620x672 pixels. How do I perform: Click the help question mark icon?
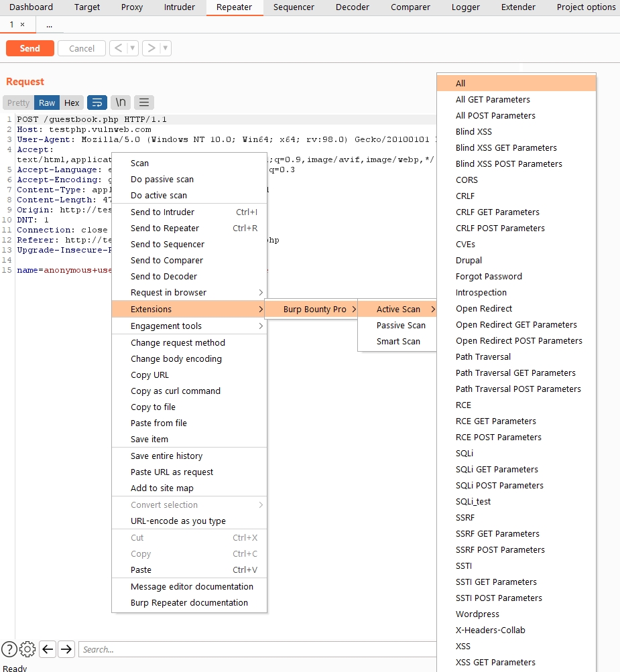[9, 649]
